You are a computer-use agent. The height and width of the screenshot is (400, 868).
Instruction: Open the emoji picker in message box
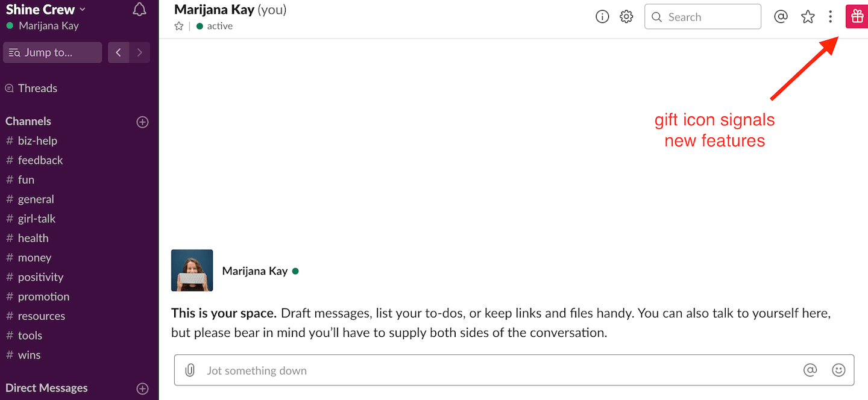coord(838,370)
